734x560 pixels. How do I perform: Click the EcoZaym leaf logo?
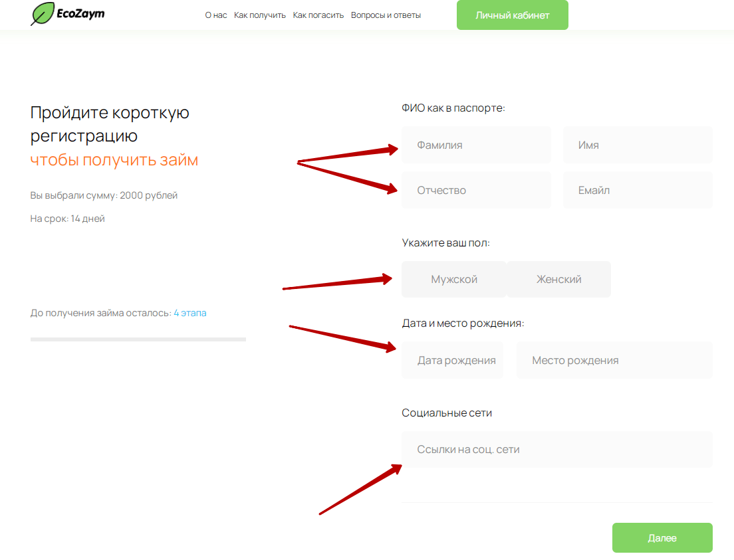(x=42, y=14)
